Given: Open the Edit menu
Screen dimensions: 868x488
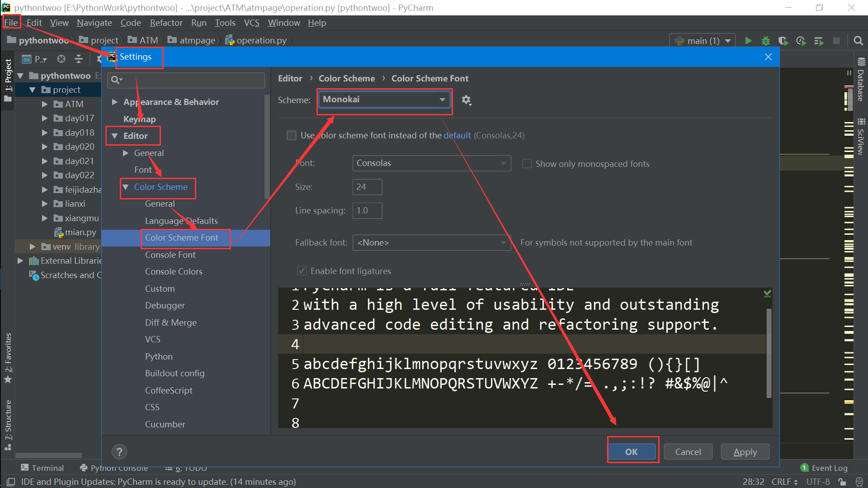Looking at the screenshot, I should (x=34, y=23).
